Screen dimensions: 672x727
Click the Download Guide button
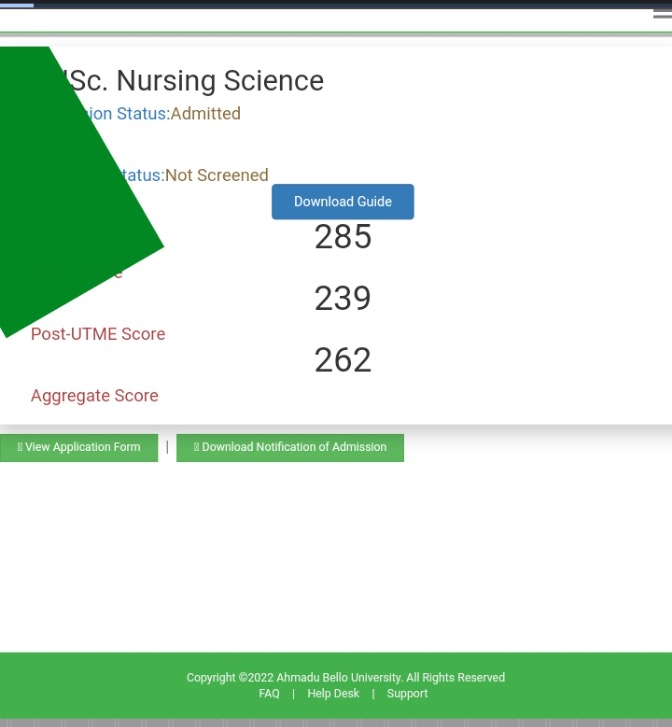(342, 202)
